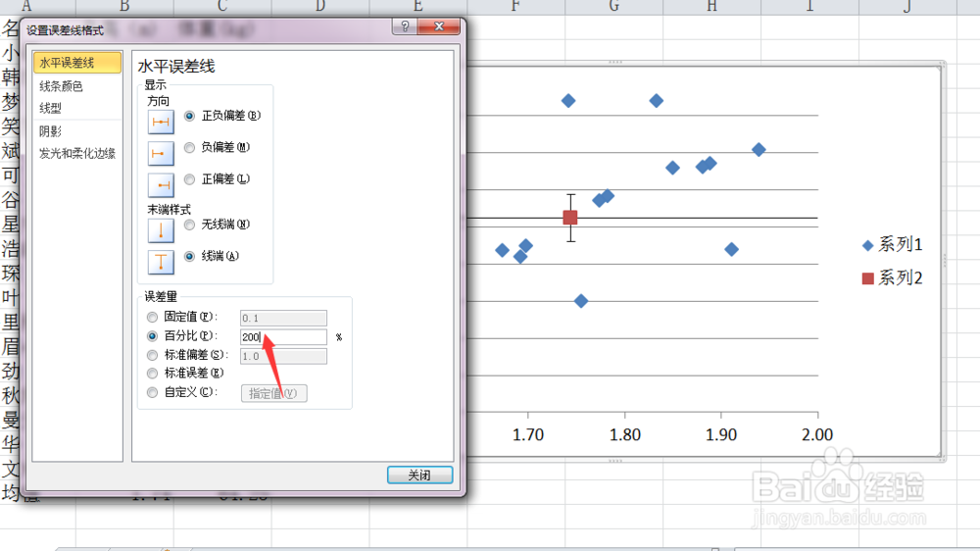Screen dimensions: 980x551
Task: Choose the 无线端 radio option
Action: pyautogui.click(x=189, y=225)
